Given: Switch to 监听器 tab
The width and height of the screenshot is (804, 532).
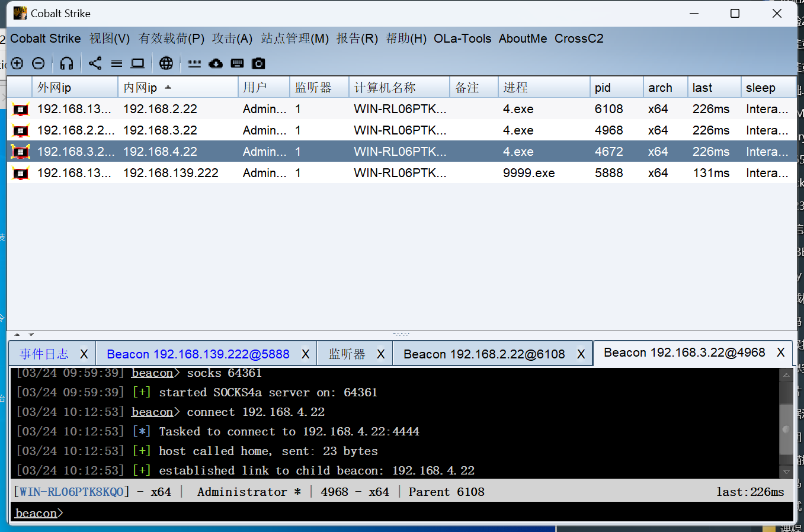Looking at the screenshot, I should [347, 354].
